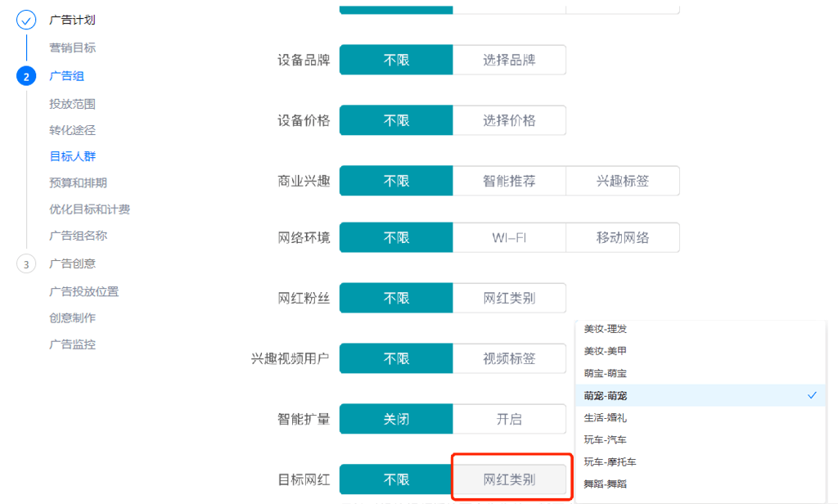
Task: Open 选择价格 for device price
Action: pyautogui.click(x=509, y=120)
